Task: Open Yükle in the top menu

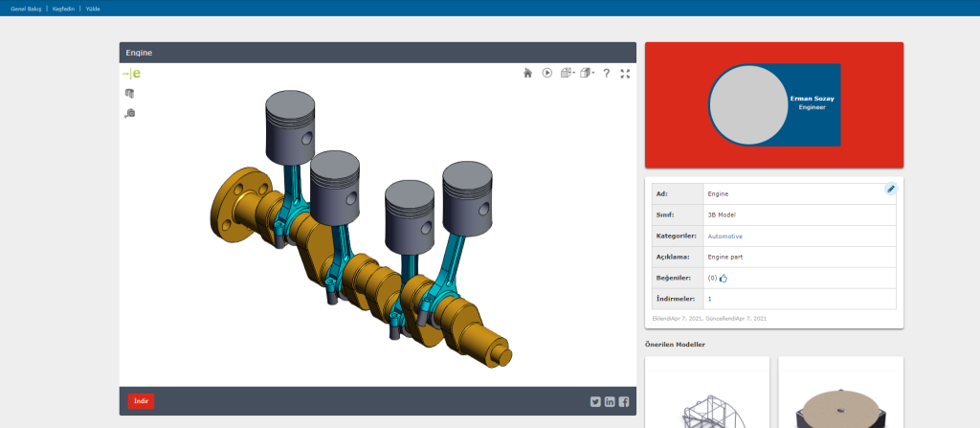Action: click(93, 8)
